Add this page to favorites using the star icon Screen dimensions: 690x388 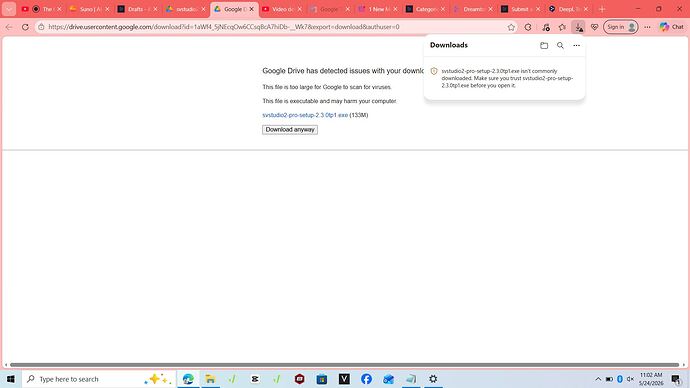pyautogui.click(x=511, y=27)
